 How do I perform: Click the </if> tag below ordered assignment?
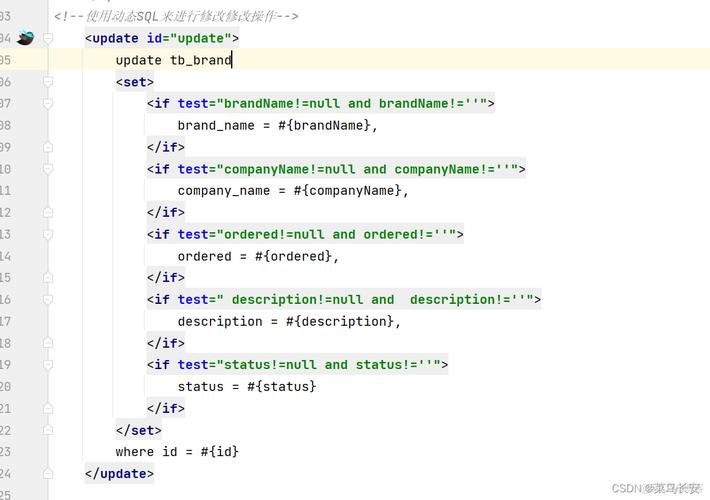[x=166, y=278]
